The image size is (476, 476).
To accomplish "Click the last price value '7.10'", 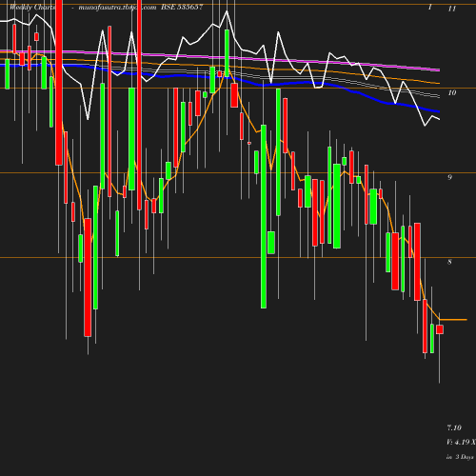I will [x=454, y=427].
